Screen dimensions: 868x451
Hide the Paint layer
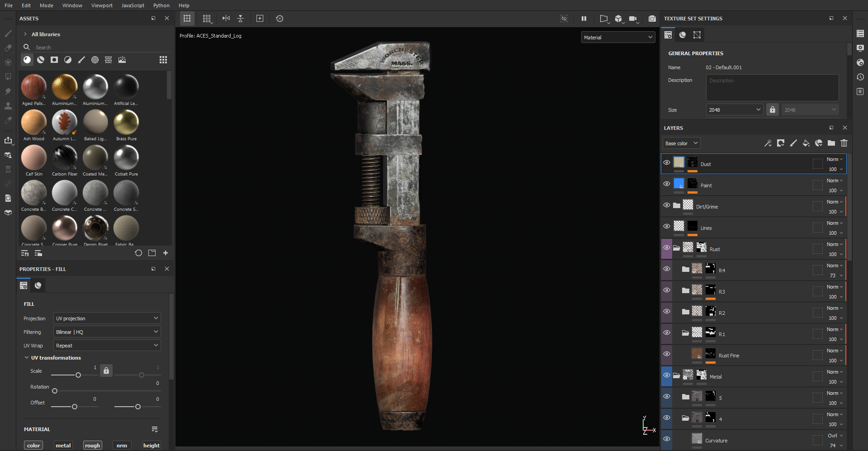pos(667,184)
